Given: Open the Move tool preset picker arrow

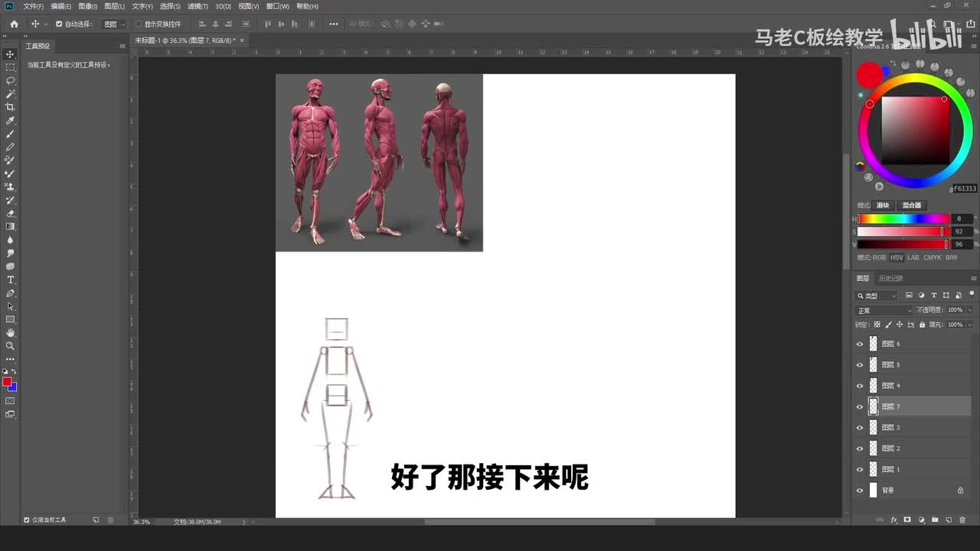Looking at the screenshot, I should pos(44,24).
